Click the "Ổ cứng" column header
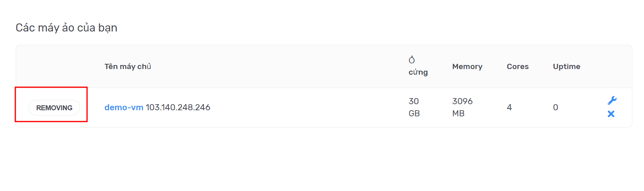The height and width of the screenshot is (191, 644). tap(418, 66)
